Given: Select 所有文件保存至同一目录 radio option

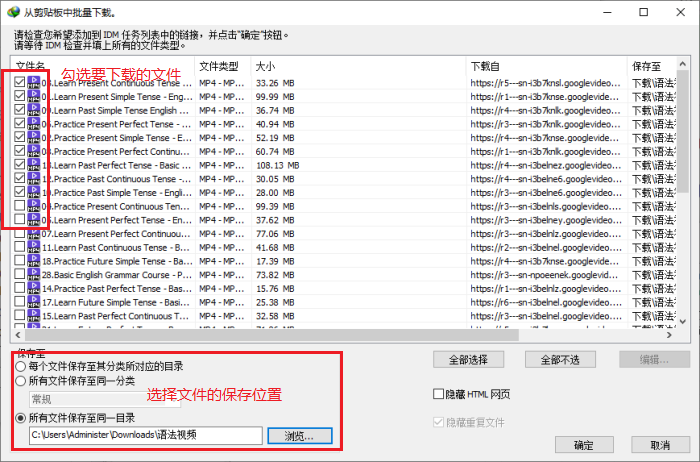Looking at the screenshot, I should pyautogui.click(x=21, y=418).
